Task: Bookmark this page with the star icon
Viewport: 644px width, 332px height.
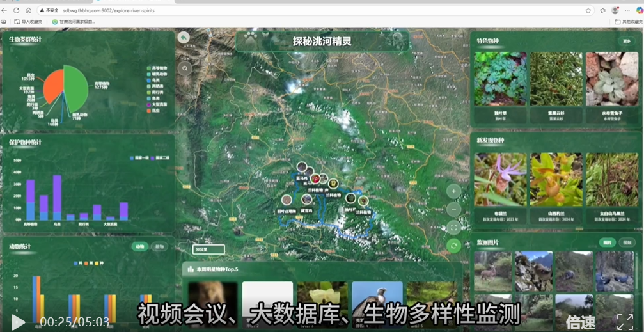Action: [x=588, y=10]
